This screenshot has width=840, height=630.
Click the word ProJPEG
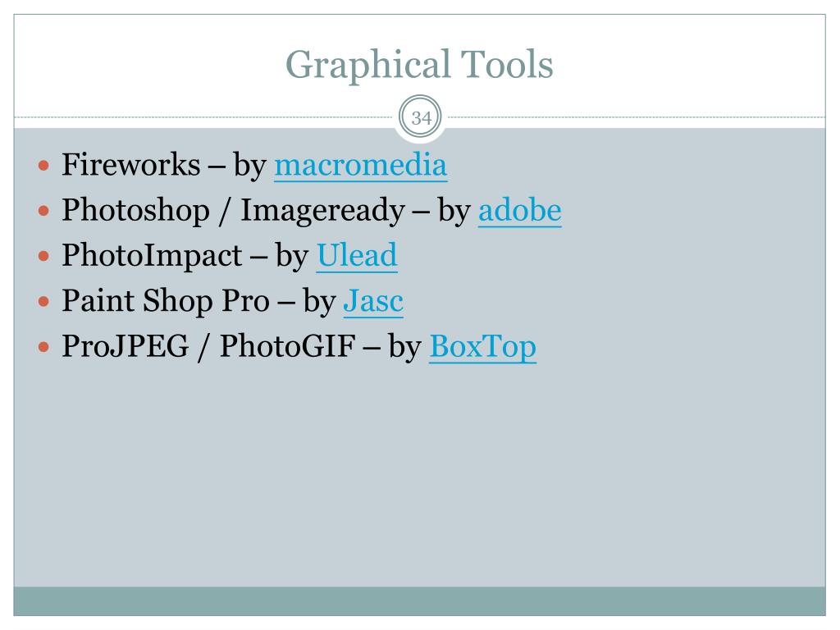tap(126, 347)
